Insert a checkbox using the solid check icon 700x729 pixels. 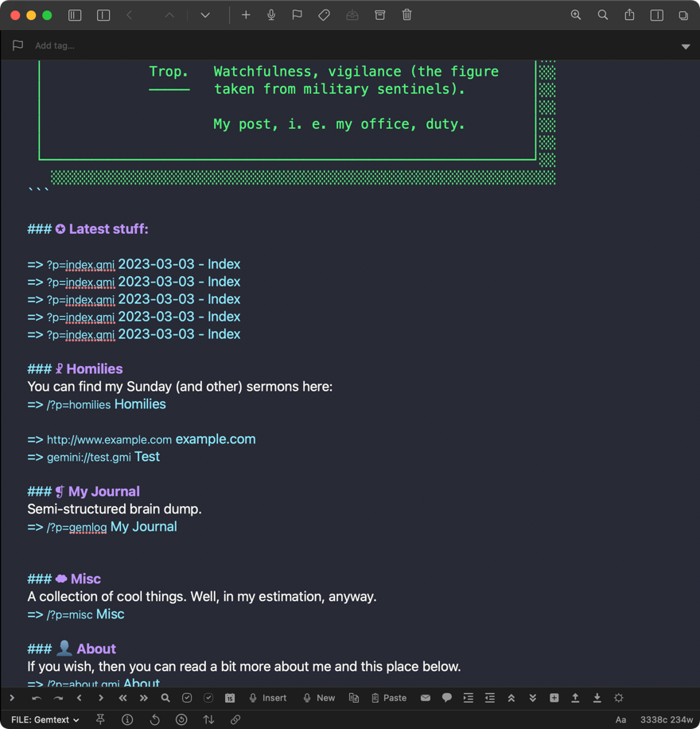(187, 698)
